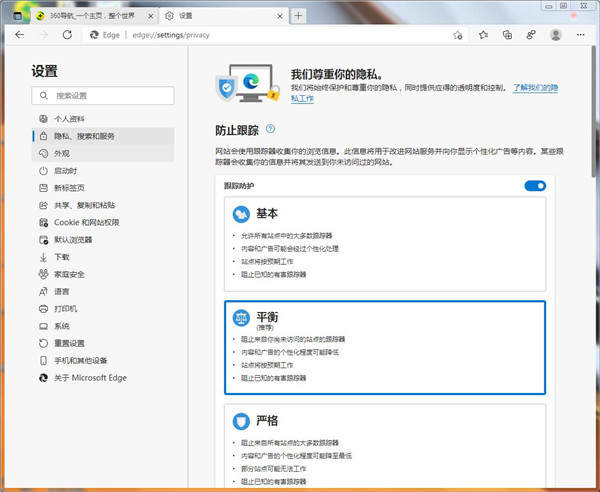Toggle the 跟踪防护 switch off
Screen dimensions: 600x492
click(535, 186)
